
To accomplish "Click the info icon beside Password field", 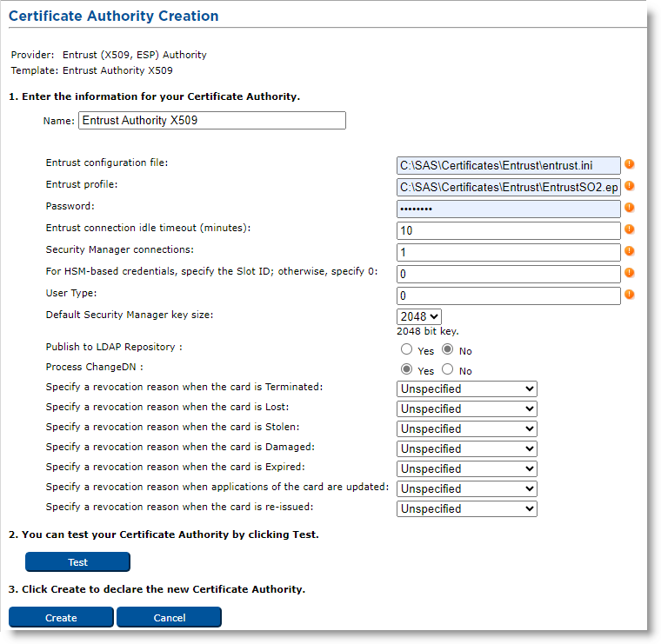I will tap(629, 208).
